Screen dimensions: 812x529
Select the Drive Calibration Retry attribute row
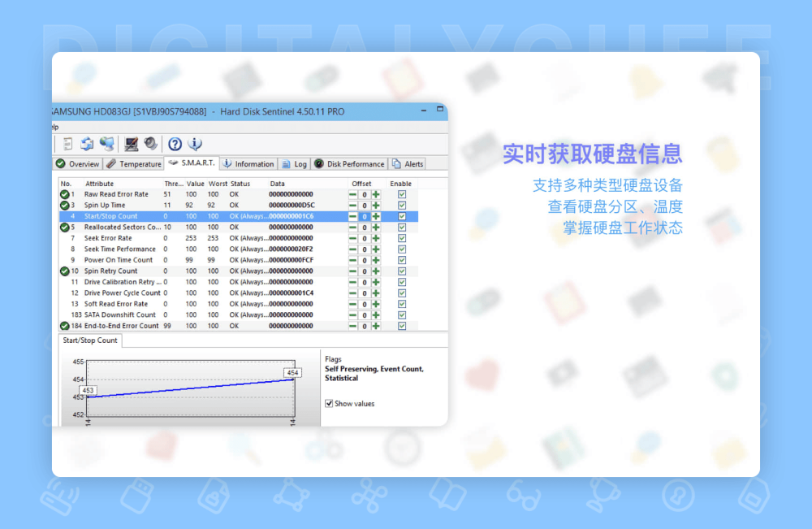tap(239, 282)
